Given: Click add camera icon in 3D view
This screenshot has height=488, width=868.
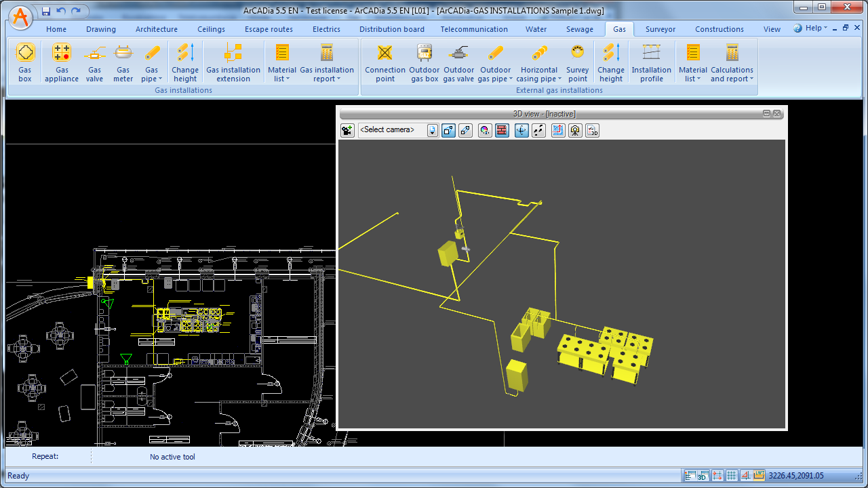Looking at the screenshot, I should [x=347, y=130].
